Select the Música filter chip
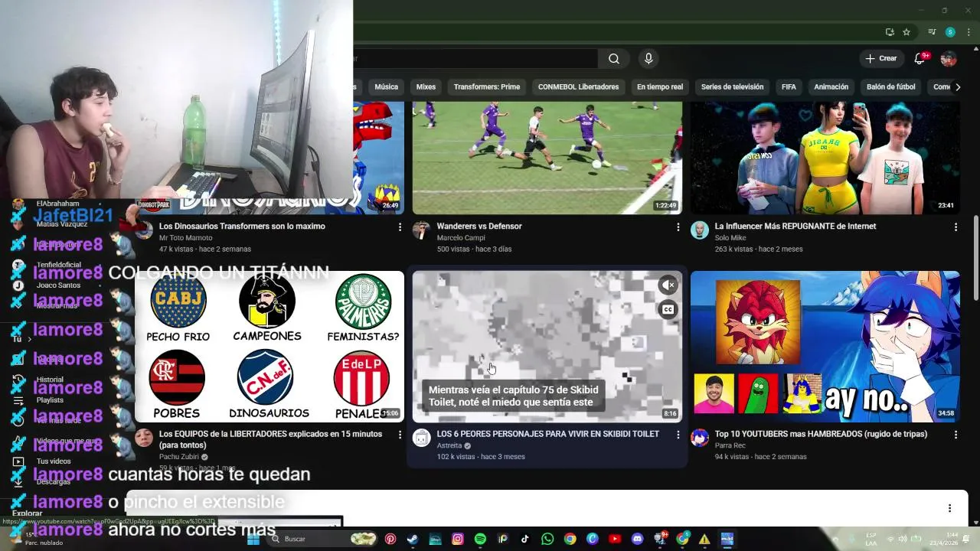The image size is (980, 551). 386,86
